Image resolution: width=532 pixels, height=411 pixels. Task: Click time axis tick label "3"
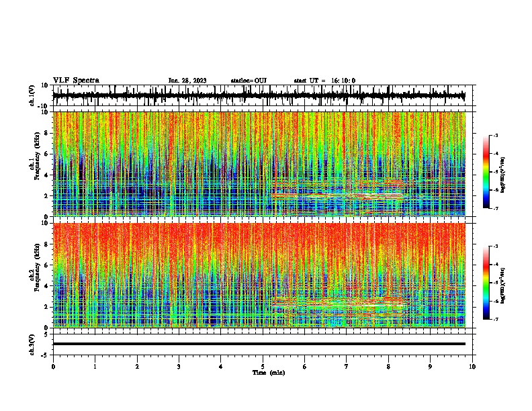pyautogui.click(x=179, y=367)
